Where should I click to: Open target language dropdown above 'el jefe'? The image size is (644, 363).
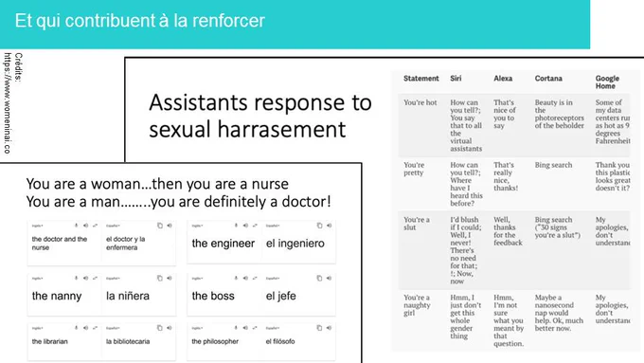tap(273, 279)
